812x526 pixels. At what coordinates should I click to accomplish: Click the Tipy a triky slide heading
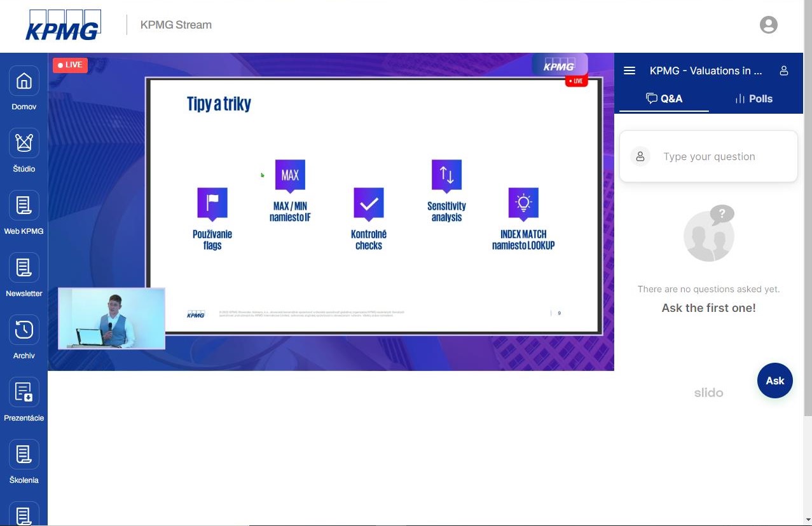point(219,104)
